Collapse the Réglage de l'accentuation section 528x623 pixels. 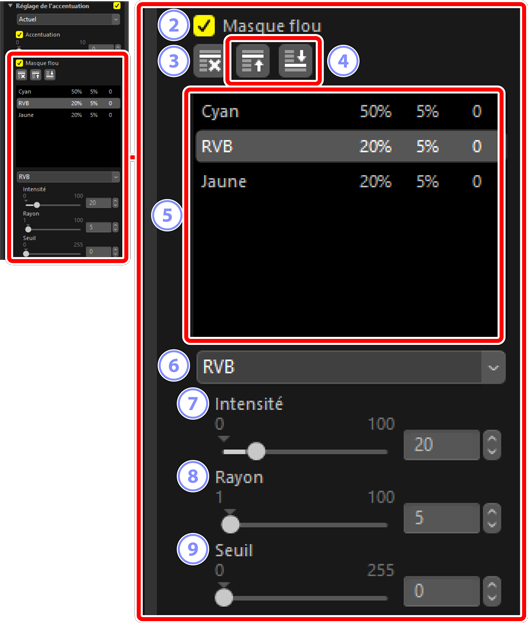click(10, 6)
